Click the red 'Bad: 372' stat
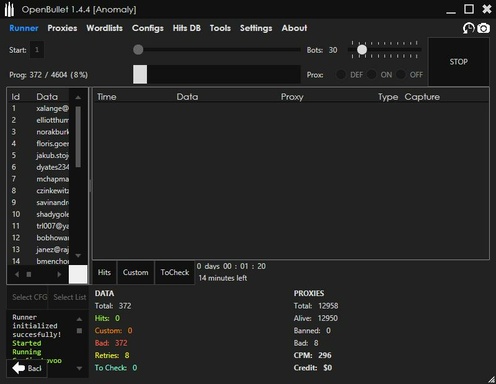The width and height of the screenshot is (496, 384). tap(111, 343)
